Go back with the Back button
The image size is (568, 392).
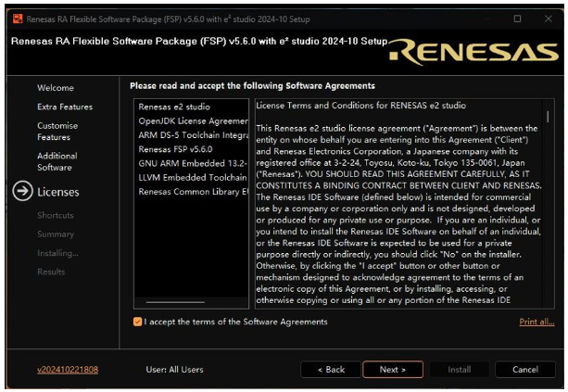click(331, 370)
